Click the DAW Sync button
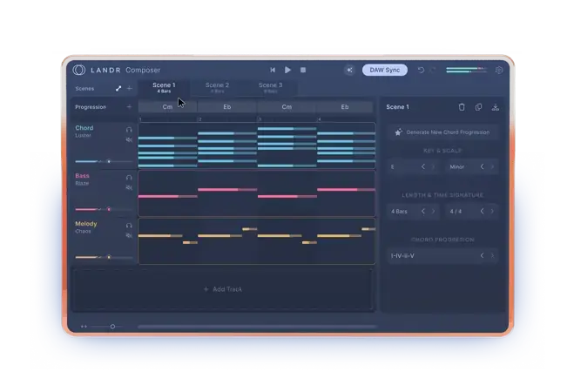Screen dimensions: 574x392 [x=384, y=70]
